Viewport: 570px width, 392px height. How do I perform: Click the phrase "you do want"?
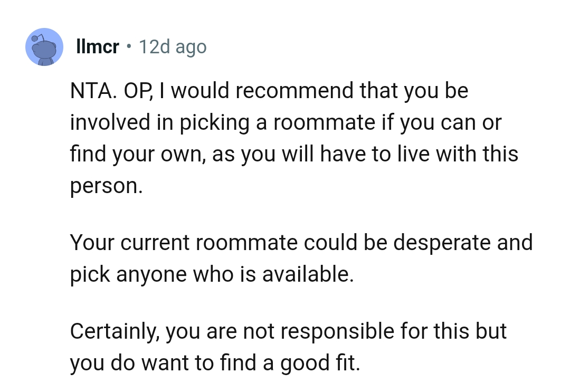click(x=125, y=363)
